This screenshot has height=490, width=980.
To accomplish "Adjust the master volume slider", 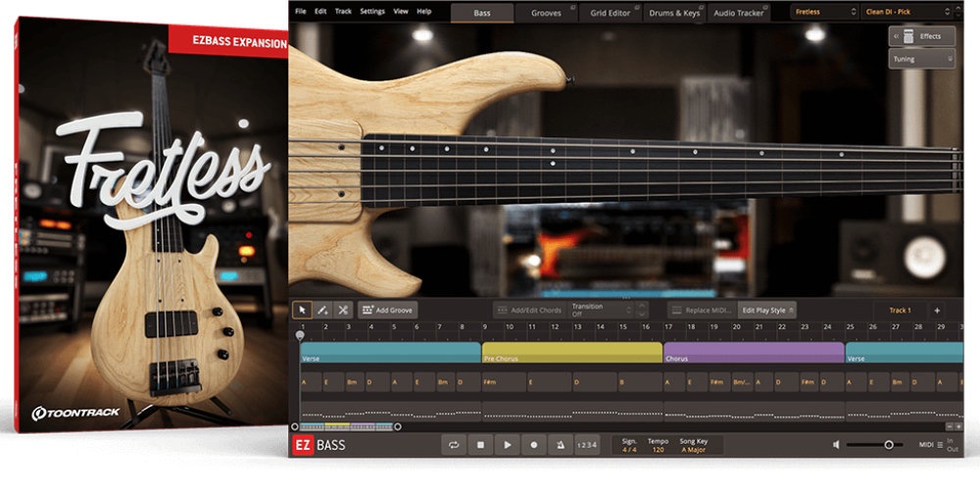I will click(x=888, y=445).
